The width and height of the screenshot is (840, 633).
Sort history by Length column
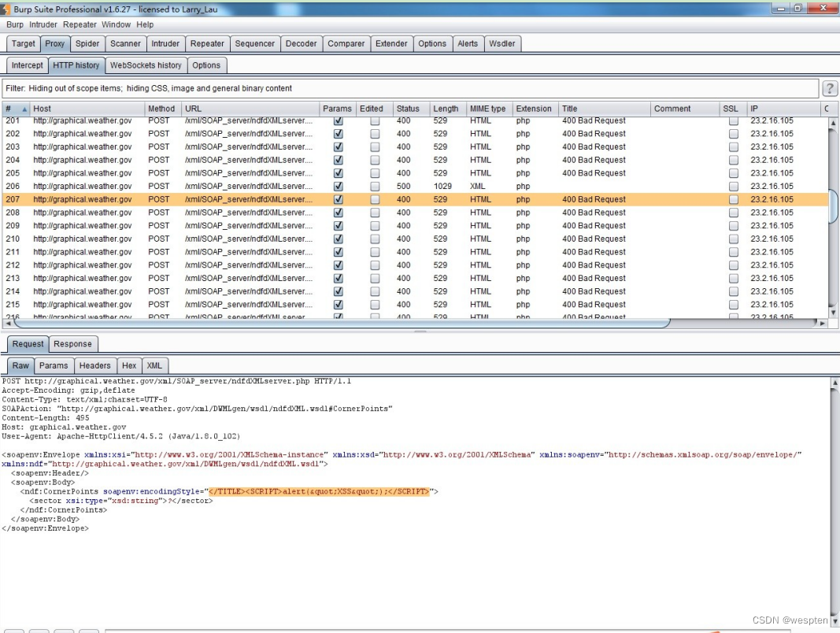(x=446, y=109)
